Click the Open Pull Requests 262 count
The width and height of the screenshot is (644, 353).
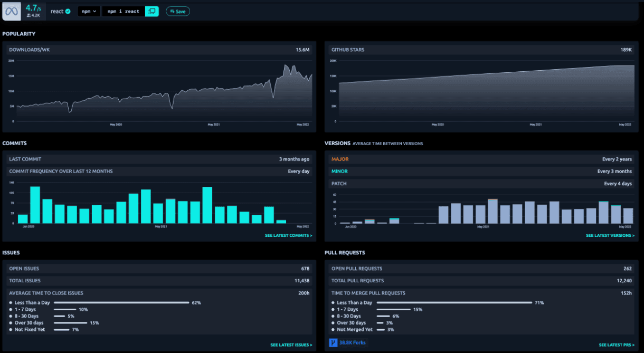(x=627, y=269)
